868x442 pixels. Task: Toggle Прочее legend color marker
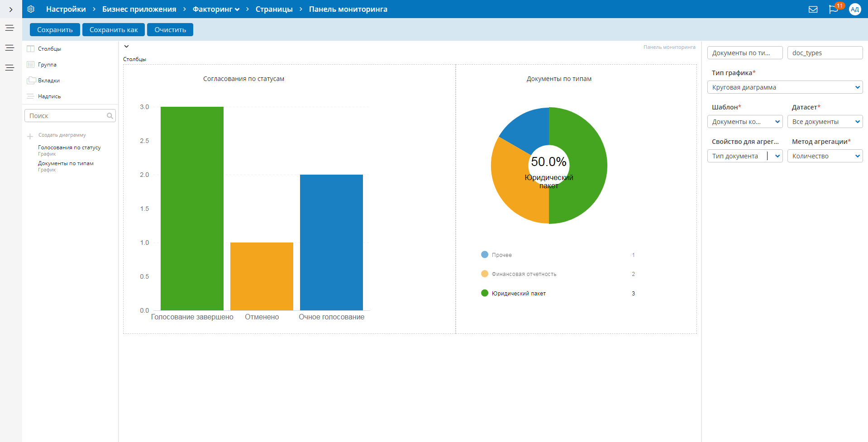coord(485,255)
